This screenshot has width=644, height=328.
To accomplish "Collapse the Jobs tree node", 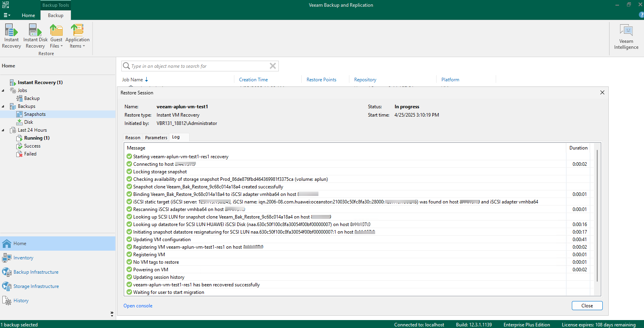I will [3, 90].
